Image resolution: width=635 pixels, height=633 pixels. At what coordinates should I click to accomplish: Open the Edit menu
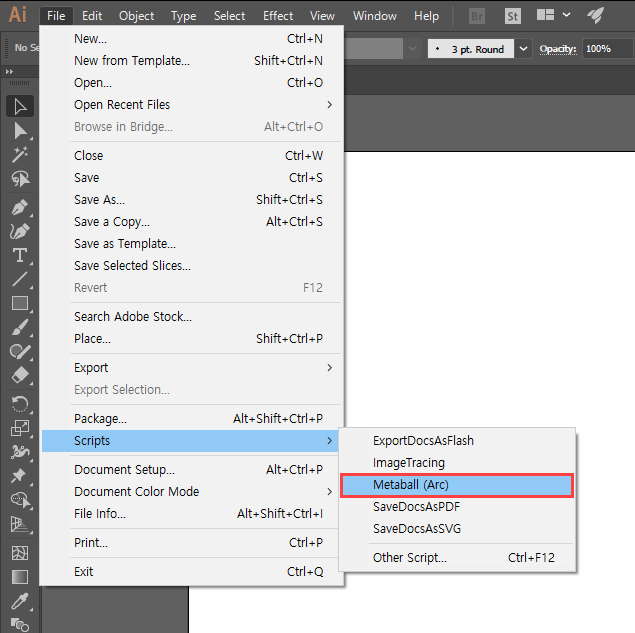(92, 16)
